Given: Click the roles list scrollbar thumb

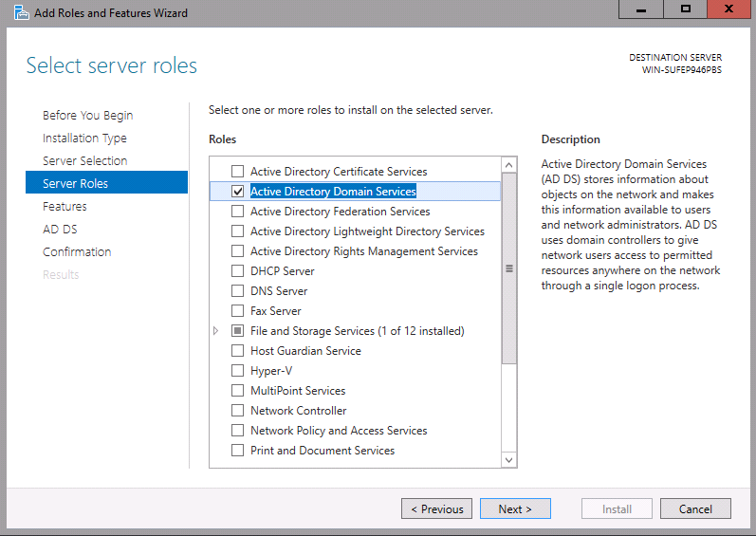Looking at the screenshot, I should tap(508, 268).
